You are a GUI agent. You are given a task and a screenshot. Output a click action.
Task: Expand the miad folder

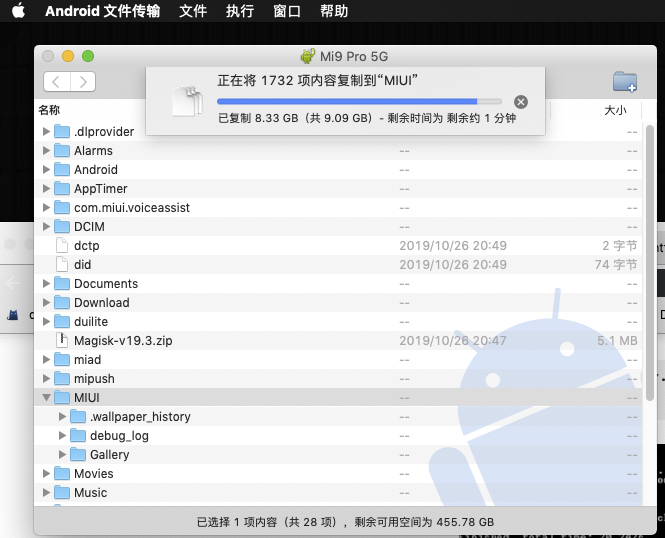[46, 360]
